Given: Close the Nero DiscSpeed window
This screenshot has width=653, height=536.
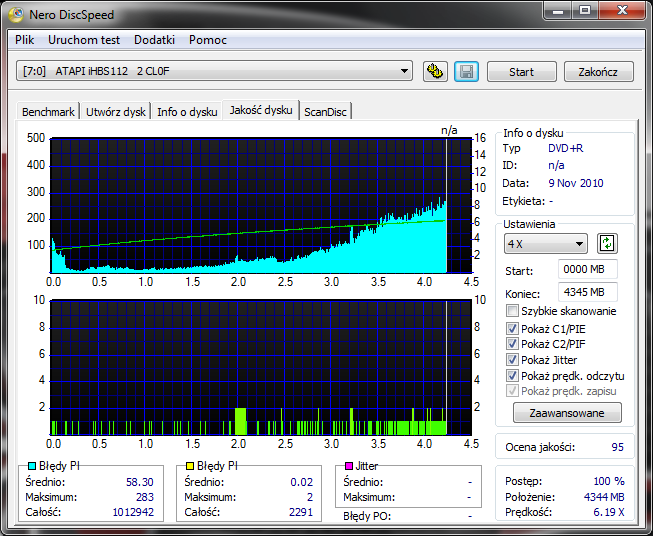Looking at the screenshot, I should (622, 11).
